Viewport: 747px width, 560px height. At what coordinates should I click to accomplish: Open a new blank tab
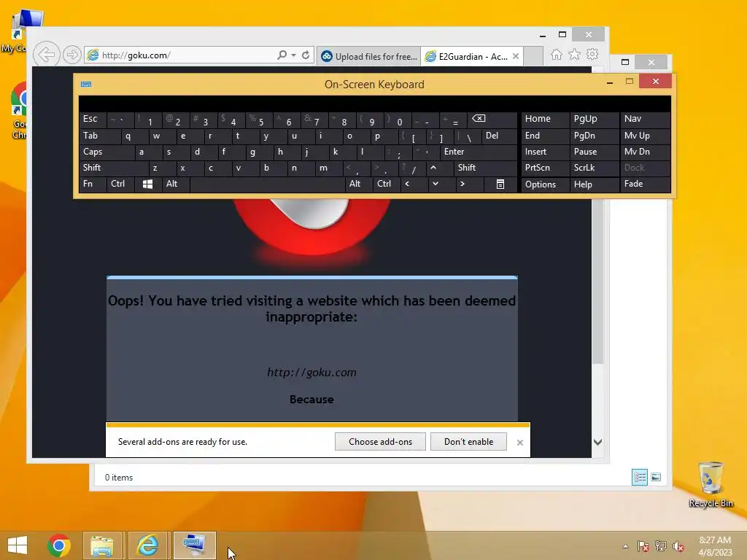click(533, 56)
